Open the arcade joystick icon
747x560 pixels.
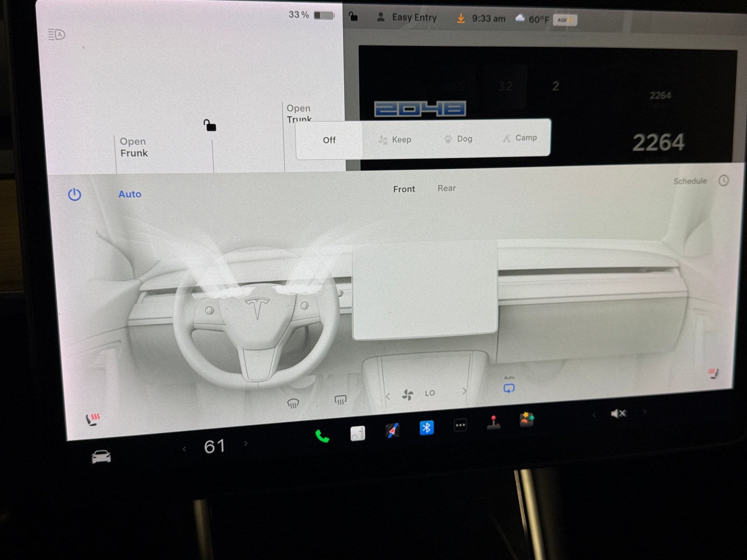click(x=494, y=424)
